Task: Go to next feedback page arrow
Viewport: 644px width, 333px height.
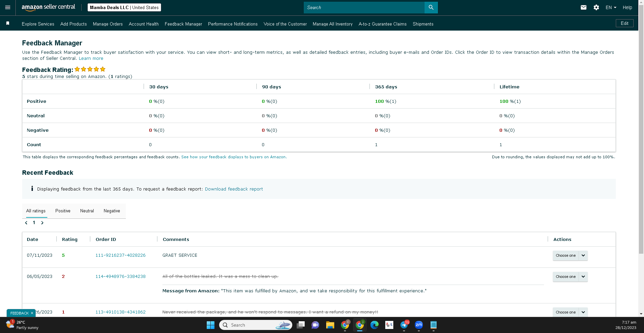Action: click(42, 223)
